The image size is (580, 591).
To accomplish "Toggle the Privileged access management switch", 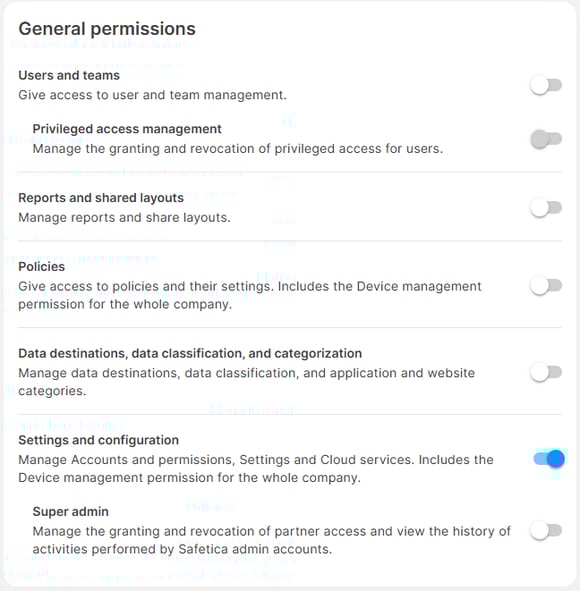I will click(x=546, y=139).
